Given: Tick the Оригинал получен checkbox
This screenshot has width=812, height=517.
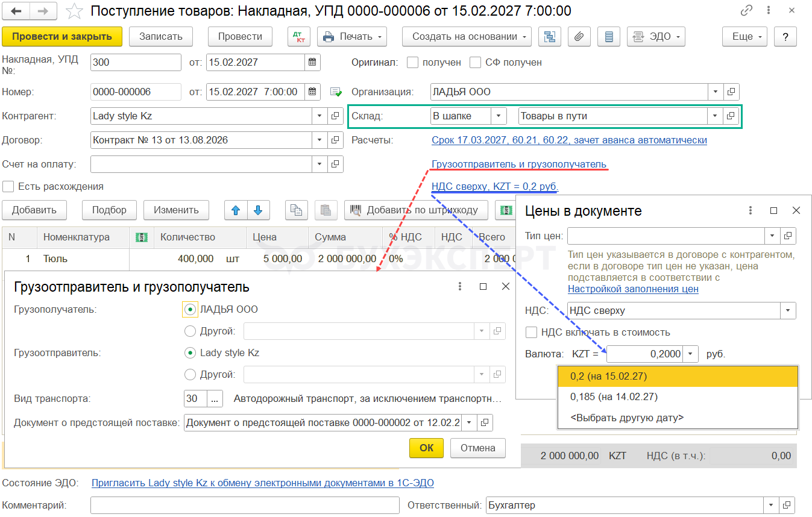Looking at the screenshot, I should coord(413,62).
